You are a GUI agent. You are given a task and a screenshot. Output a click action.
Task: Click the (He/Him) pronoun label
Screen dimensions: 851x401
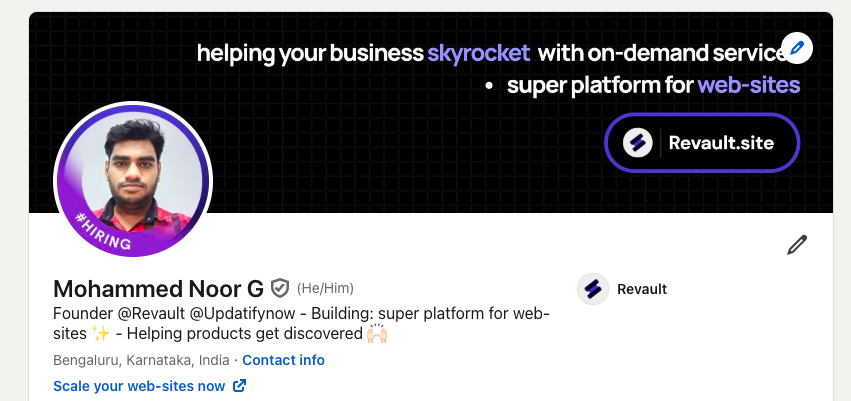(x=325, y=289)
